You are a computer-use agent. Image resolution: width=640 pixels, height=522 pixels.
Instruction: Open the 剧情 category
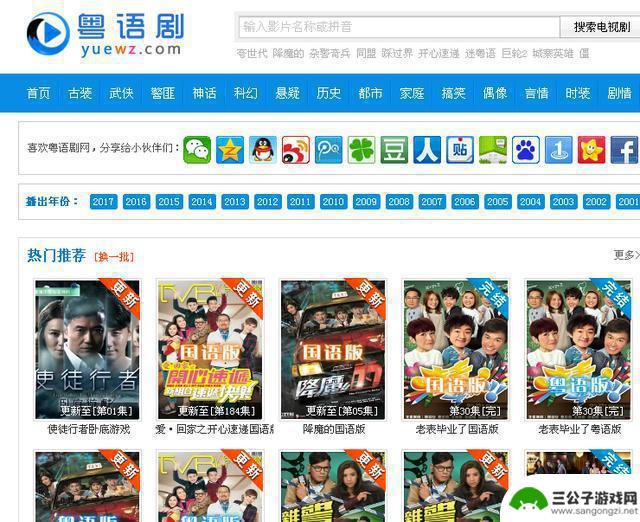(x=620, y=93)
